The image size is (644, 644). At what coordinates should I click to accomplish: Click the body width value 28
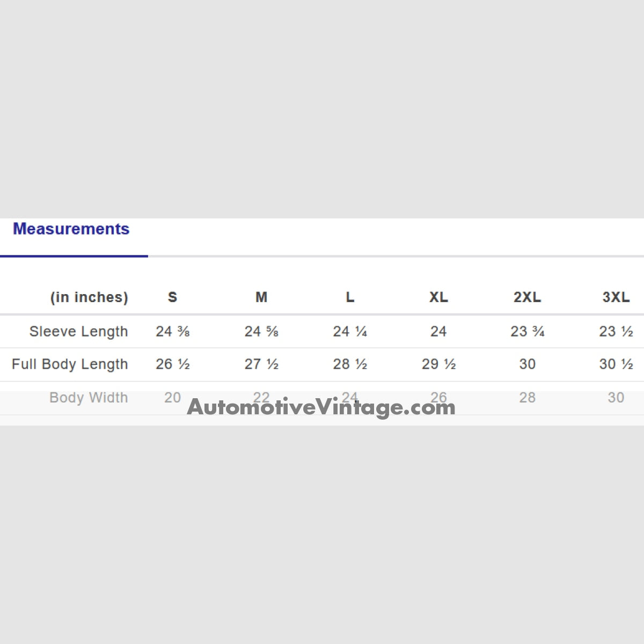[x=527, y=398]
